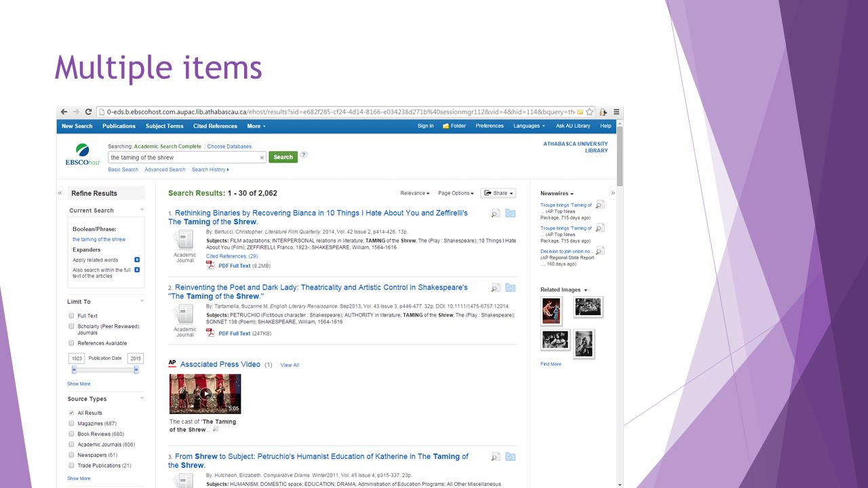Open Search History link
Screen dimensions: 868x488
[x=210, y=169]
